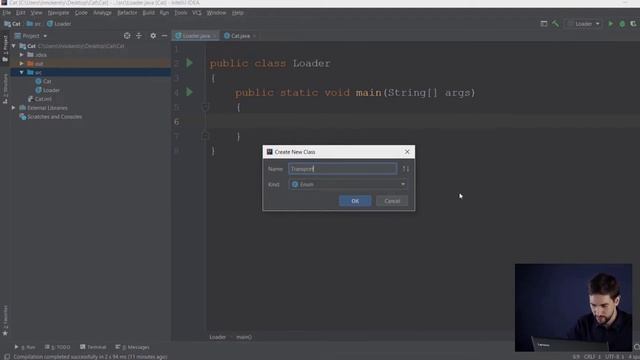Open the TODO tool window tab
The image size is (640, 360).
tap(58, 347)
